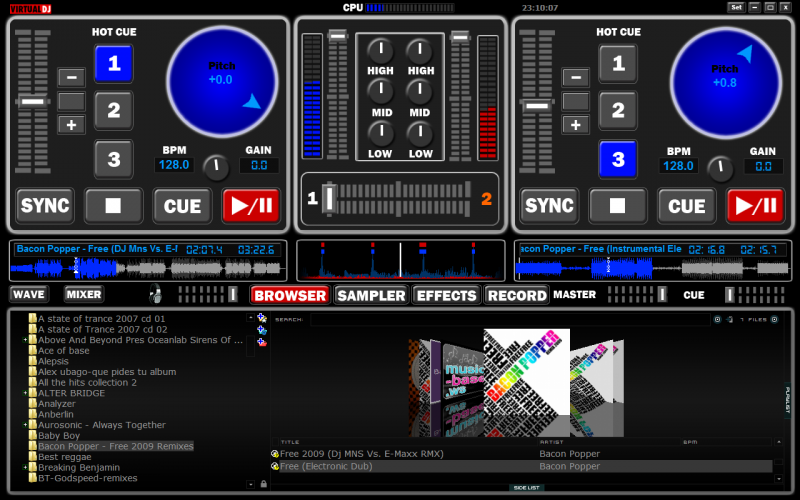Switch to the EFFECTS tab
The image size is (800, 500).
[446, 295]
